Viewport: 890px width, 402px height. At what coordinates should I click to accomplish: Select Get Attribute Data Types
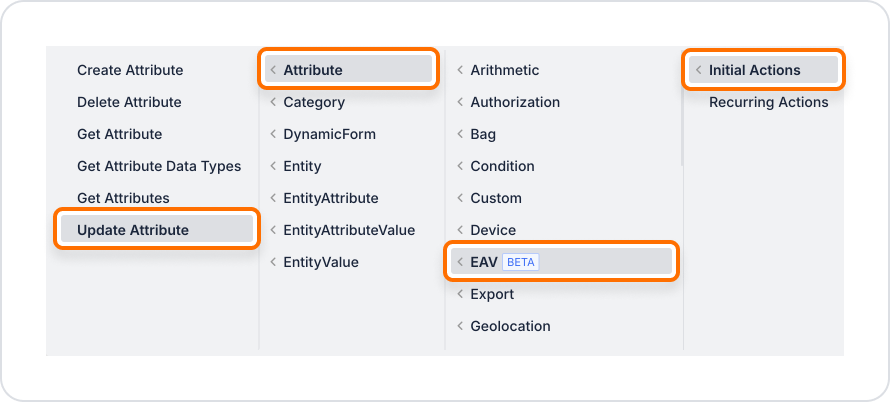coord(157,166)
